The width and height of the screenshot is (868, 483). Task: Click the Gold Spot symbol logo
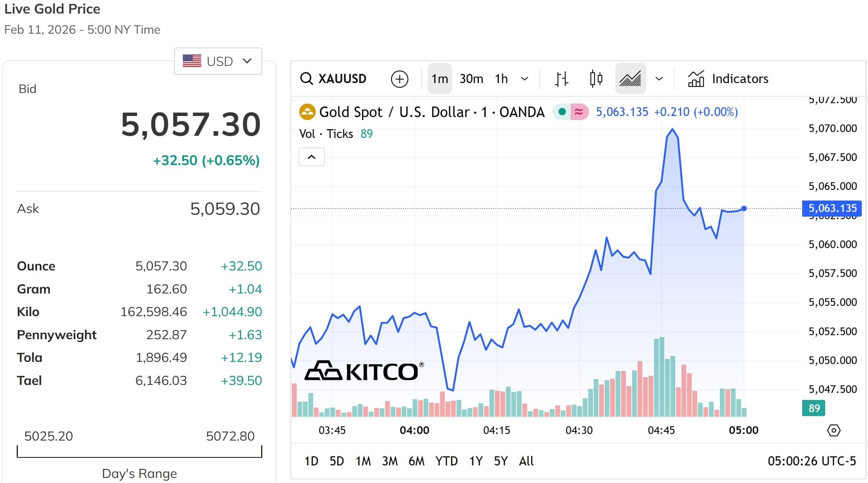tap(307, 112)
